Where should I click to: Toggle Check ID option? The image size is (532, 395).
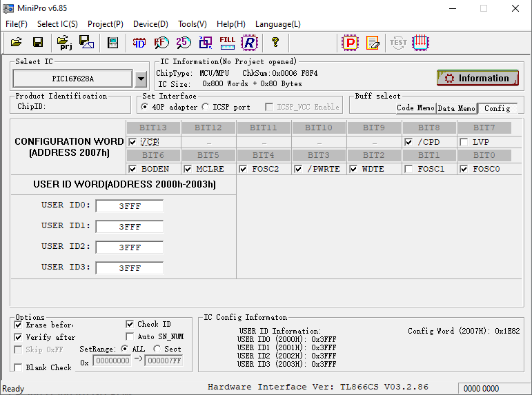coord(130,324)
